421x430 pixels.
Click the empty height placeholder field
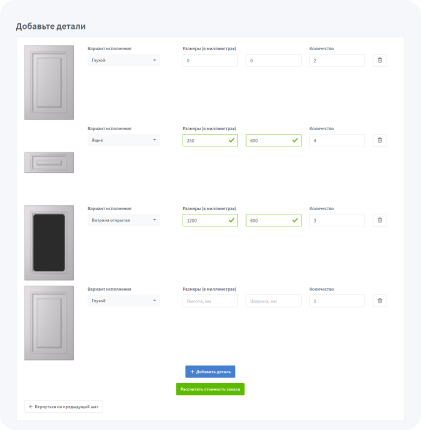tap(210, 301)
